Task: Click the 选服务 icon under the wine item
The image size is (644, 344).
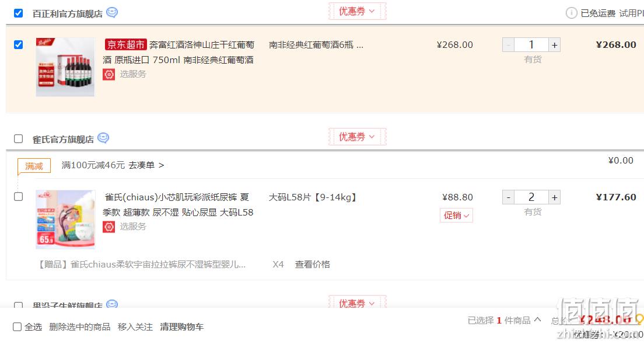Action: pos(109,74)
